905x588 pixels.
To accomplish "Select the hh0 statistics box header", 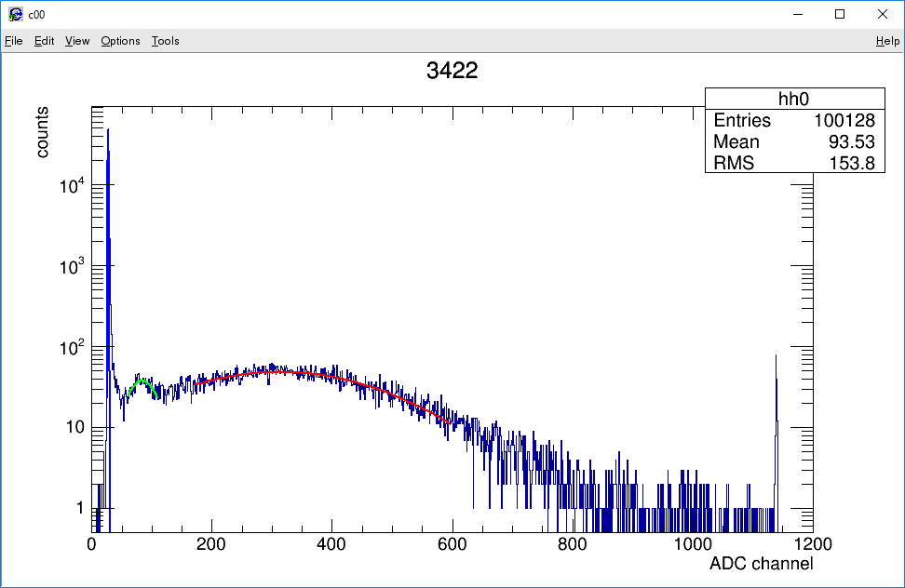I will pyautogui.click(x=794, y=99).
